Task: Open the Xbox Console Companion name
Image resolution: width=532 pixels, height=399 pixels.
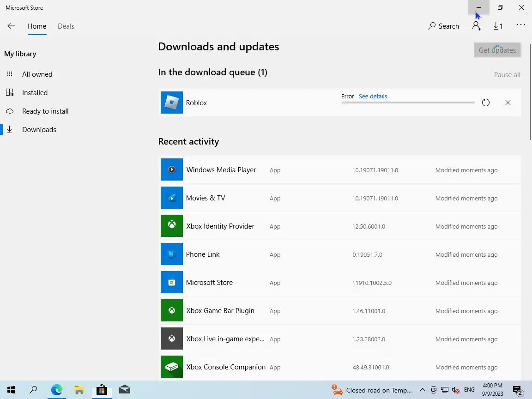Action: tap(226, 367)
